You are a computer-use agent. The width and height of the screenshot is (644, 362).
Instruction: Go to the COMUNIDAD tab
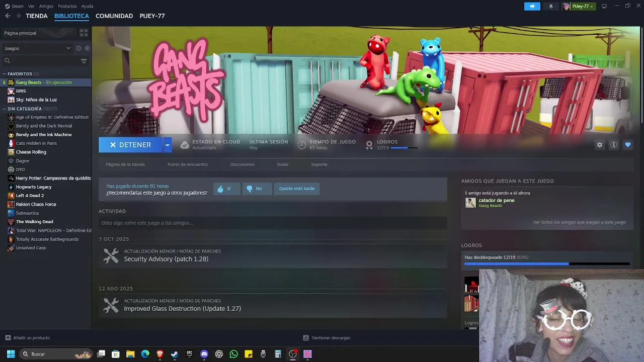tap(114, 16)
